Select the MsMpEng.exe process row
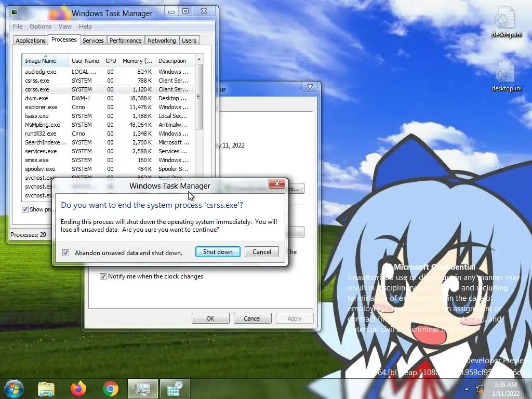The width and height of the screenshot is (532, 399). (x=108, y=125)
